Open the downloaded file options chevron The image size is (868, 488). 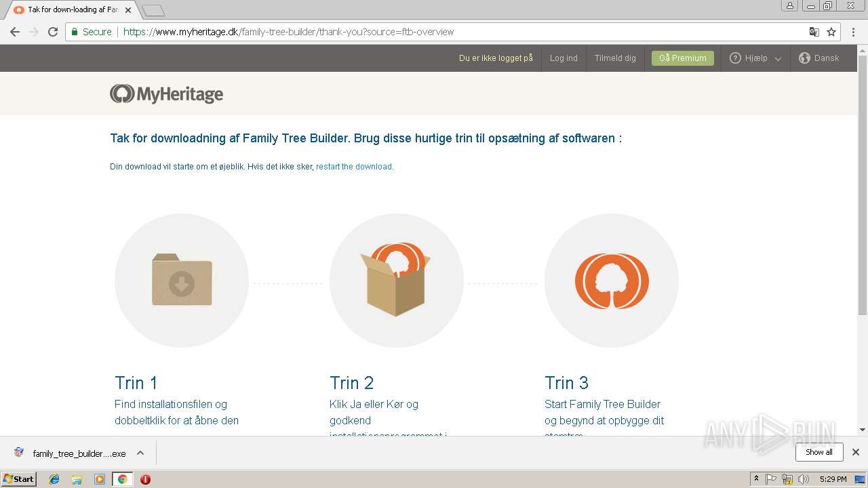(140, 453)
